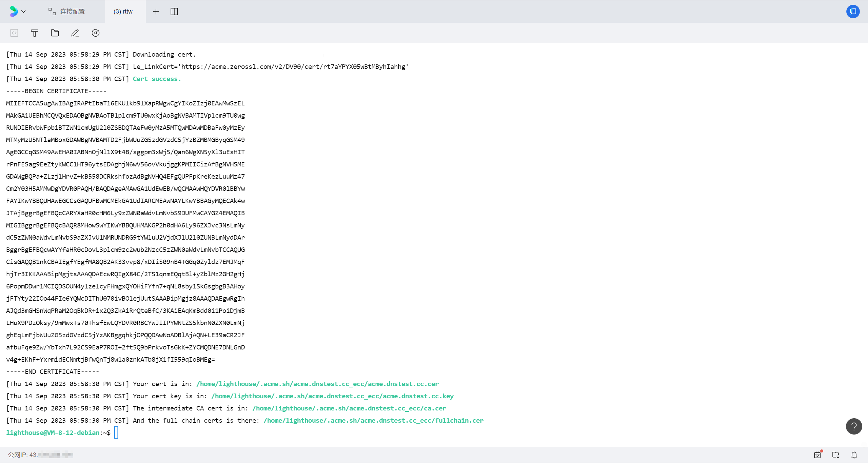Switch to the 连接配置 tab
The image size is (868, 463).
(x=72, y=12)
